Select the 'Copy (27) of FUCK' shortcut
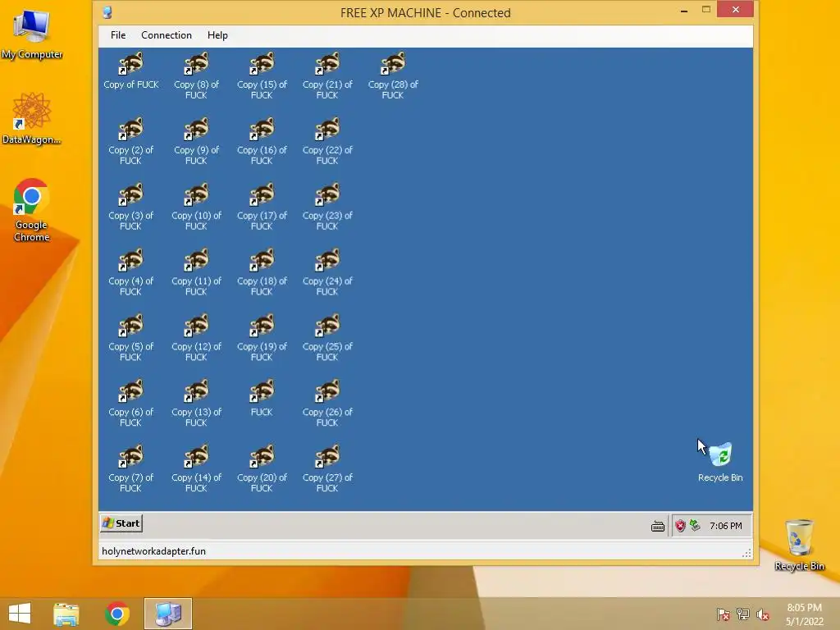Screen dimensions: 840x630 click(327, 468)
